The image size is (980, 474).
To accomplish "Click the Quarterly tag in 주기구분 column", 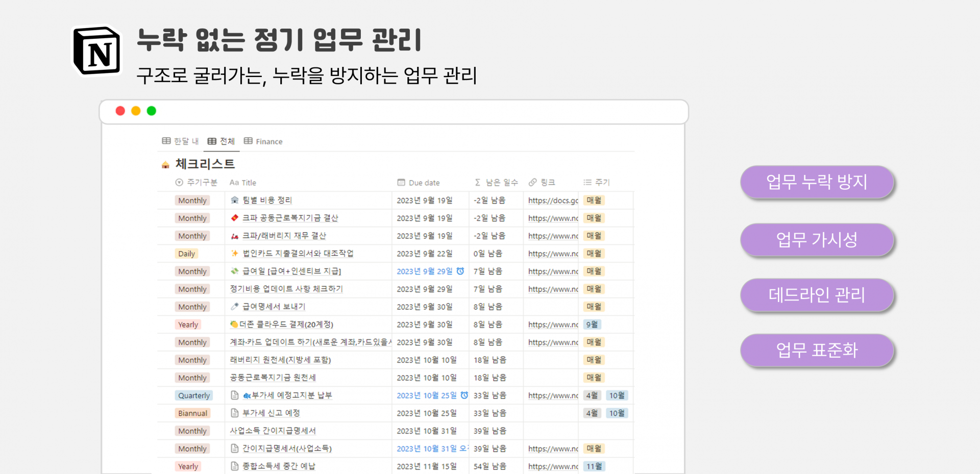I will (193, 395).
